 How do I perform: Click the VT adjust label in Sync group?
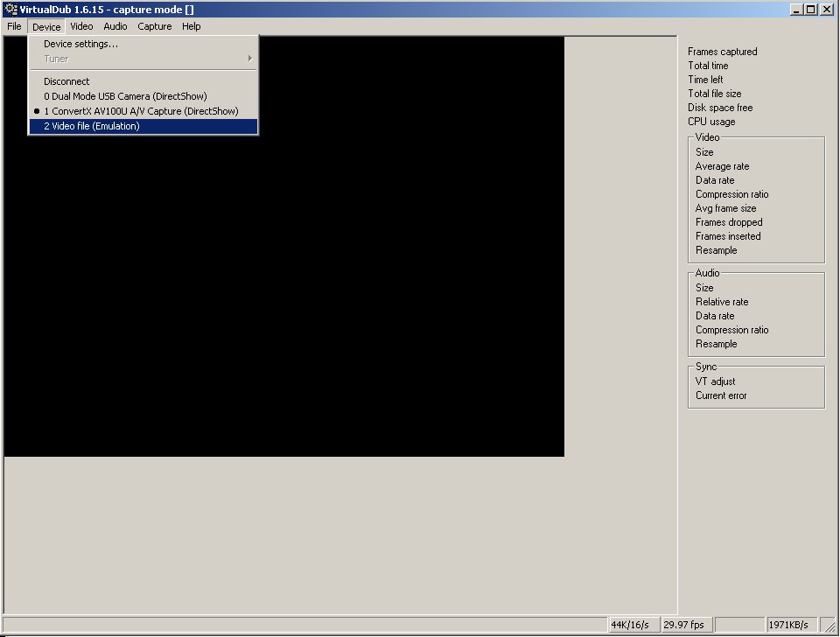click(x=715, y=381)
